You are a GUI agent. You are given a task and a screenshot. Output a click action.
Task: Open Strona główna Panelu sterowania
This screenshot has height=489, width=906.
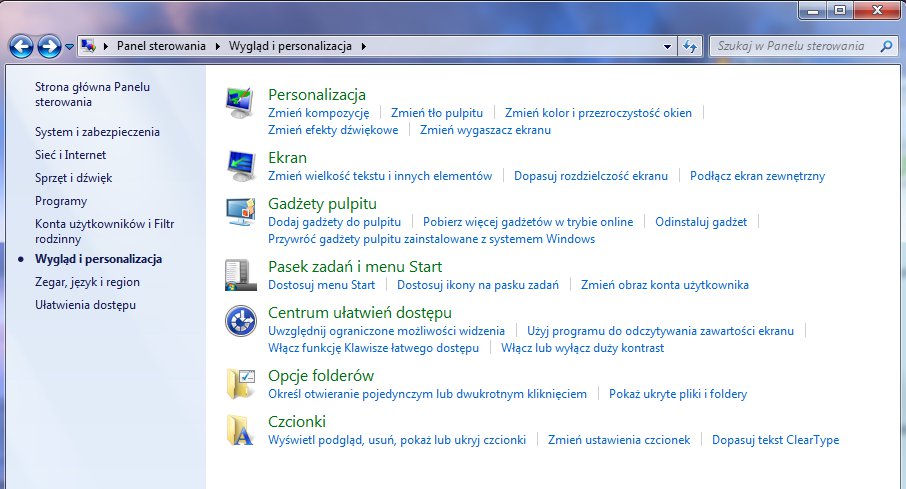pyautogui.click(x=92, y=94)
